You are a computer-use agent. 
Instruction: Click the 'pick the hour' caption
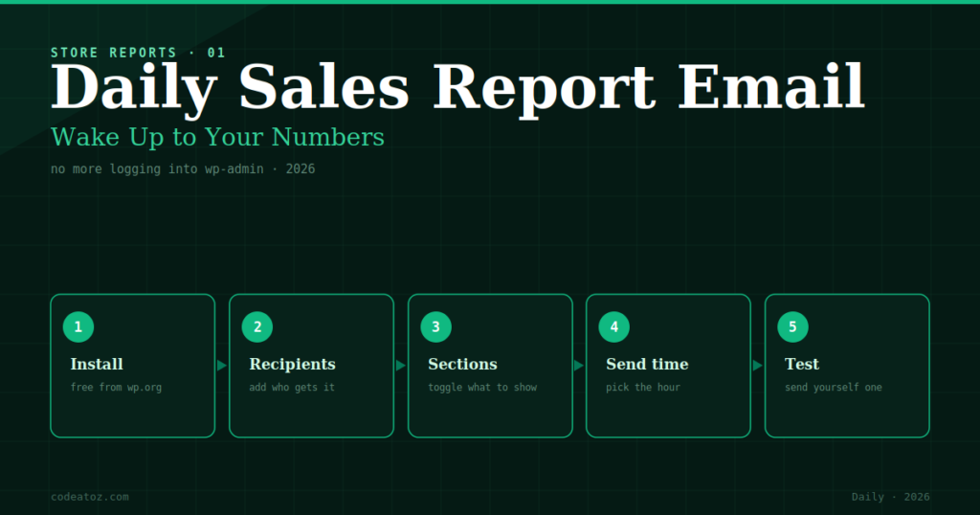[x=642, y=388]
